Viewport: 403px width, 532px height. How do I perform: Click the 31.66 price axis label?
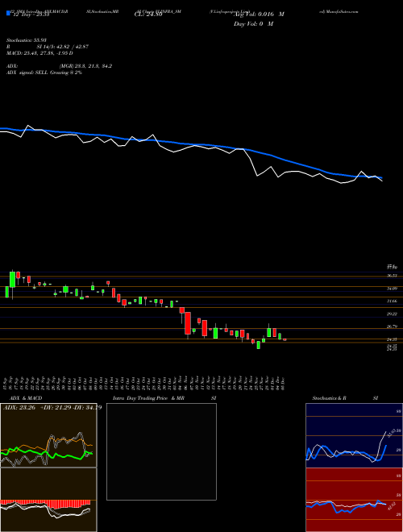tap(393, 301)
